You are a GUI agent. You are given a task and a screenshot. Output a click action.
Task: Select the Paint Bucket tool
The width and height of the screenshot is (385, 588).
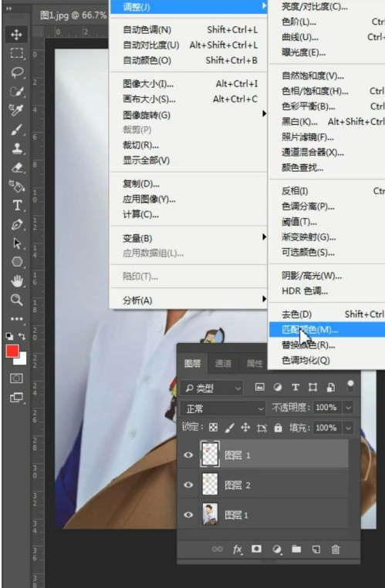coord(16,186)
